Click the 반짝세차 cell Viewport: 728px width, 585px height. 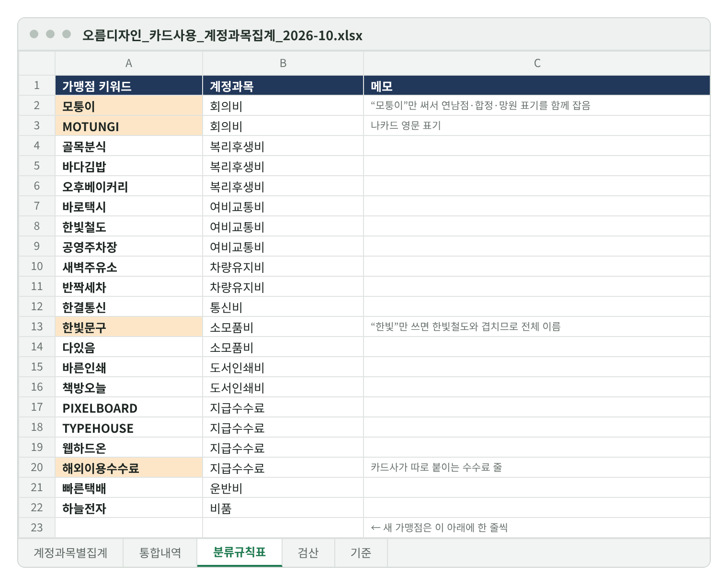coord(129,287)
